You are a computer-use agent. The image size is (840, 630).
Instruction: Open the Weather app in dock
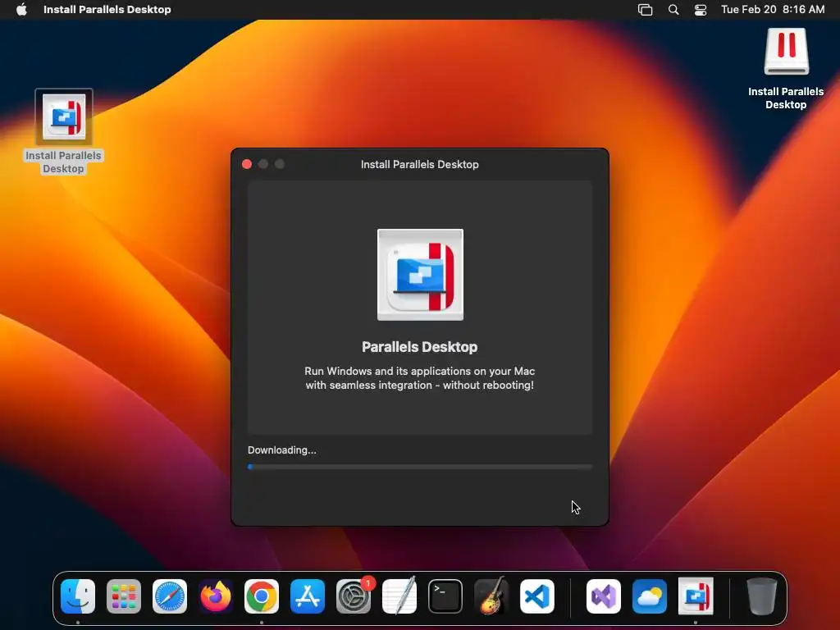[650, 596]
